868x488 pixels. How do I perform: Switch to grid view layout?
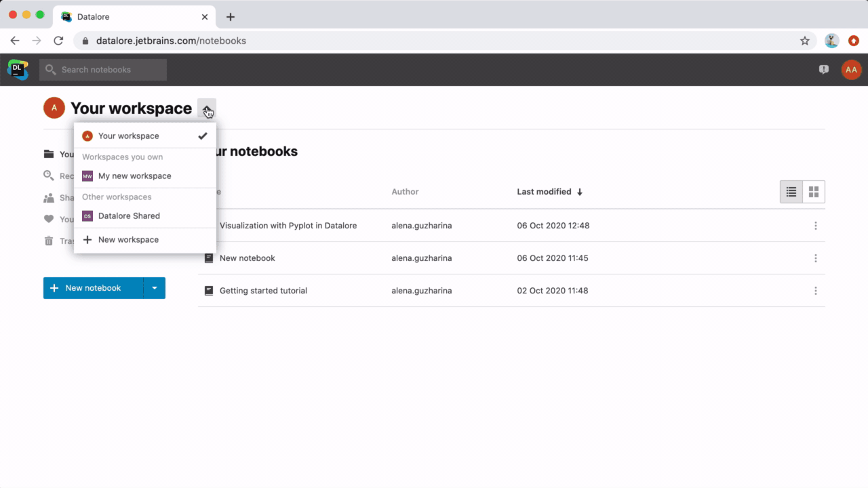click(x=814, y=192)
